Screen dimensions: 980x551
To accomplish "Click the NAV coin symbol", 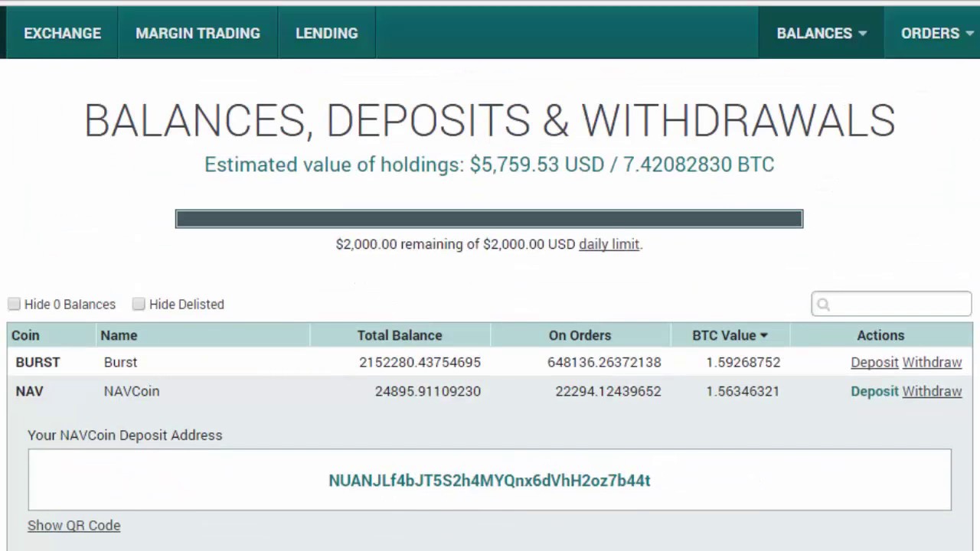I will pos(29,391).
